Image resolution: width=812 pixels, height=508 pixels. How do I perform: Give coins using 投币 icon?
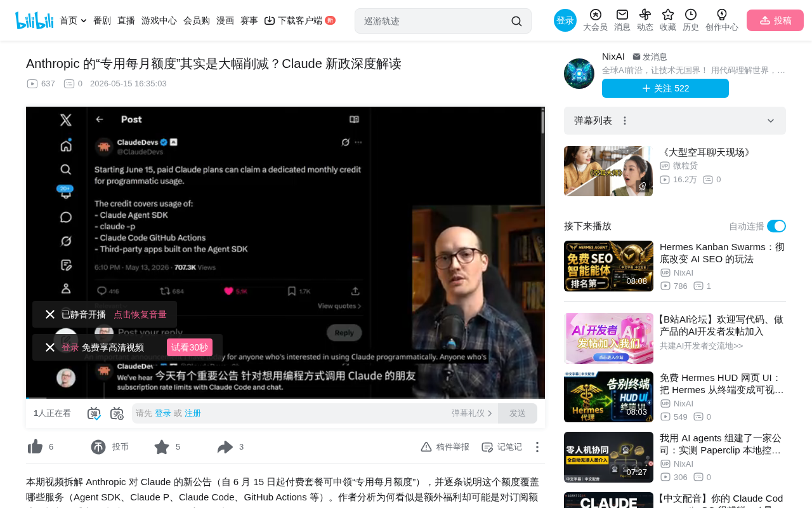point(98,447)
